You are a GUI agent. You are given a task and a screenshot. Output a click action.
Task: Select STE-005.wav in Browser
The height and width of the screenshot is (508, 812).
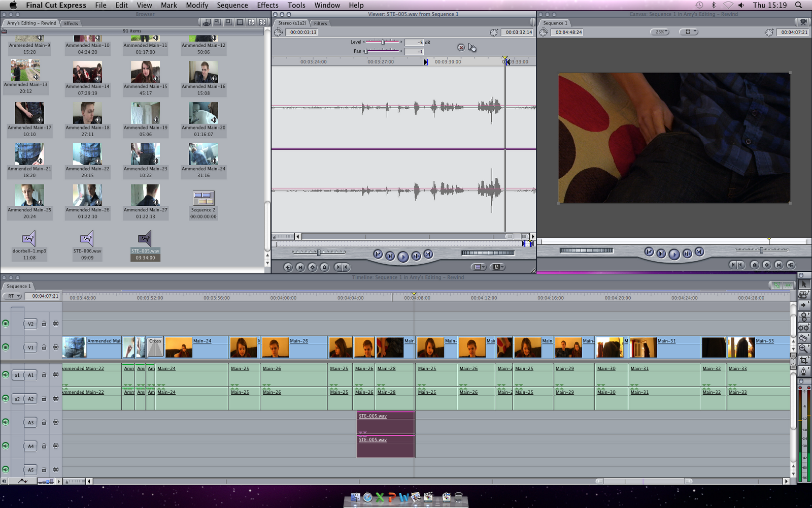pyautogui.click(x=145, y=246)
